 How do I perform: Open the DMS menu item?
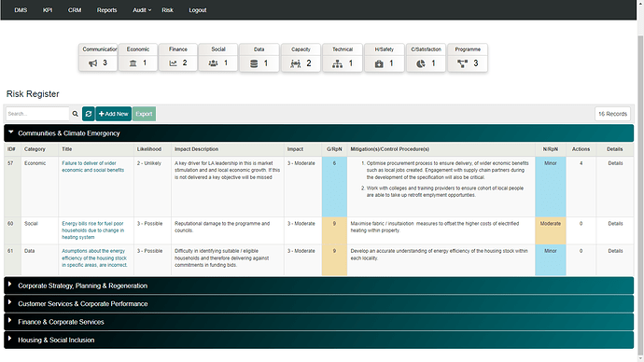coord(21,10)
